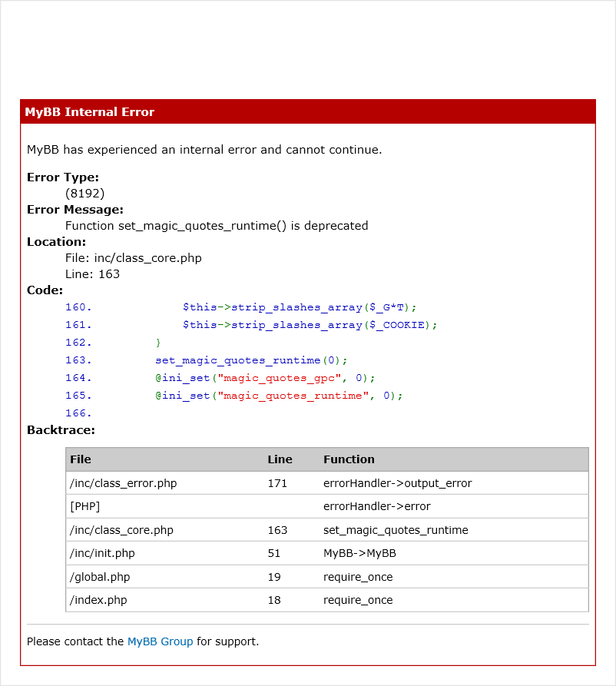This screenshot has height=686, width=616.
Task: Select the [PHP] backtrace row
Action: pyautogui.click(x=84, y=506)
